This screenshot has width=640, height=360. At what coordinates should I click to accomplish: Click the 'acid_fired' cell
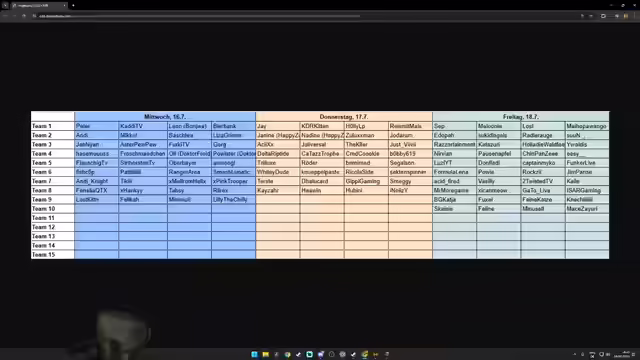[x=454, y=181]
